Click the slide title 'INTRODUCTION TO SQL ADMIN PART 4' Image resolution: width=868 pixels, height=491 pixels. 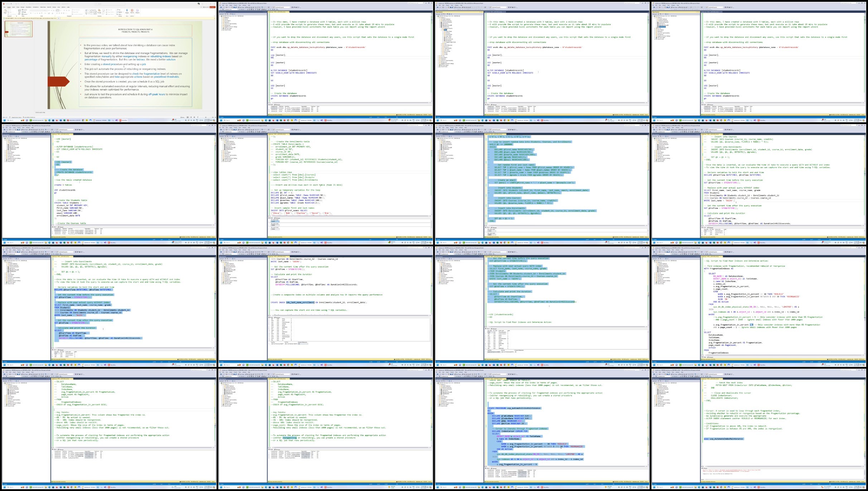(135, 29)
